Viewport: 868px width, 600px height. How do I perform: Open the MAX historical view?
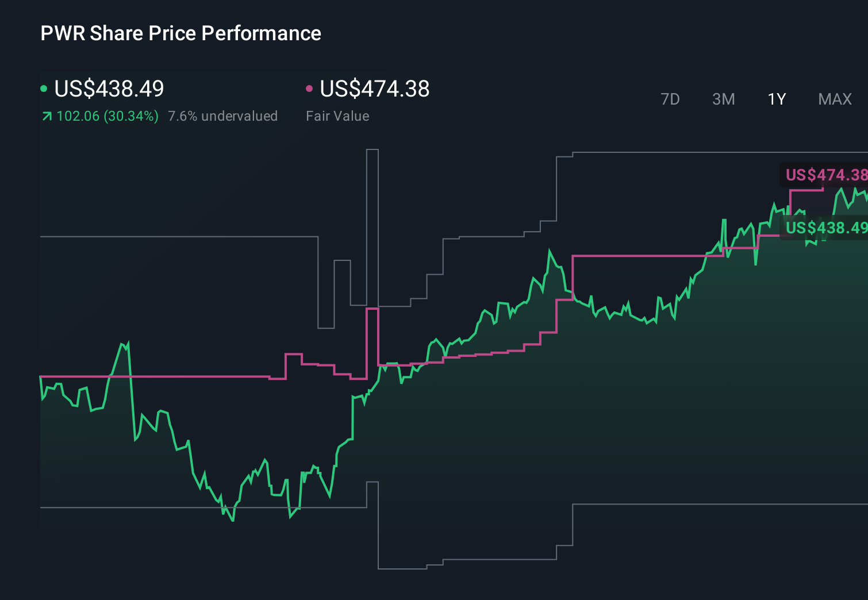coord(834,99)
